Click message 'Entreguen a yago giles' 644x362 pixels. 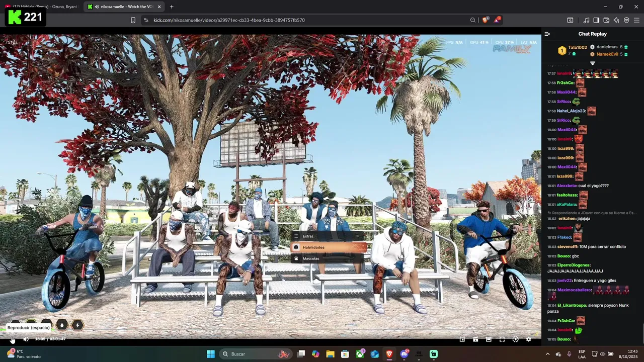point(595,281)
